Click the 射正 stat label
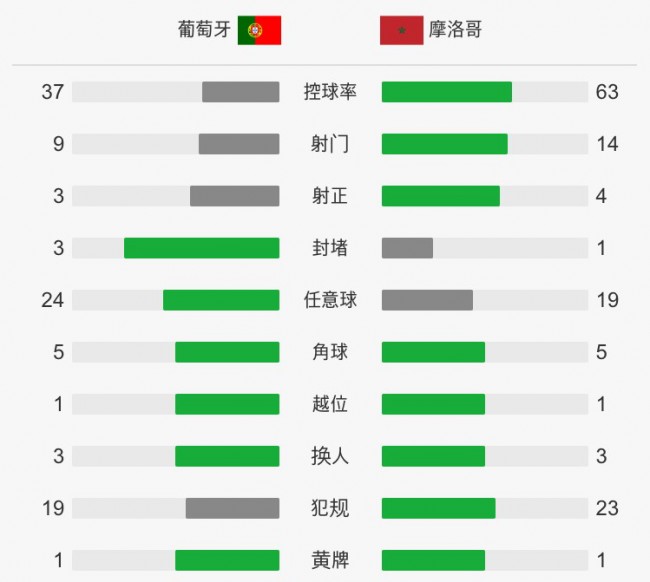650x582 pixels. coord(330,196)
